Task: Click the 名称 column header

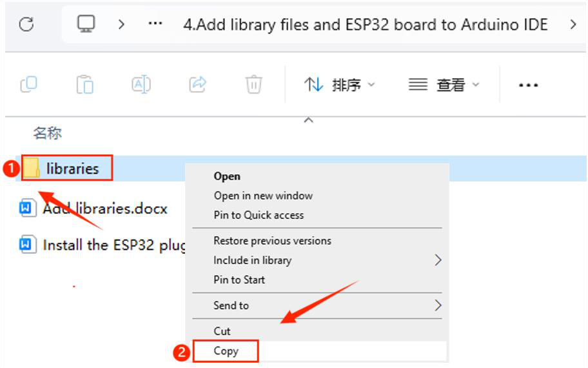Action: (47, 133)
